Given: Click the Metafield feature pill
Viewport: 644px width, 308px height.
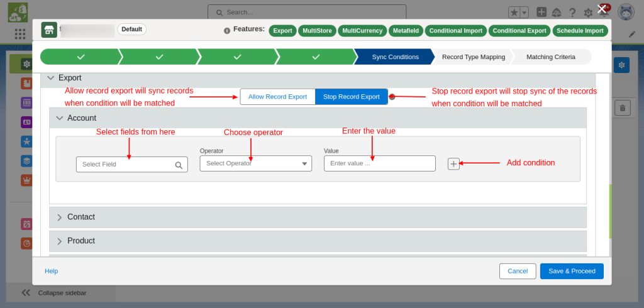Looking at the screenshot, I should tap(406, 31).
